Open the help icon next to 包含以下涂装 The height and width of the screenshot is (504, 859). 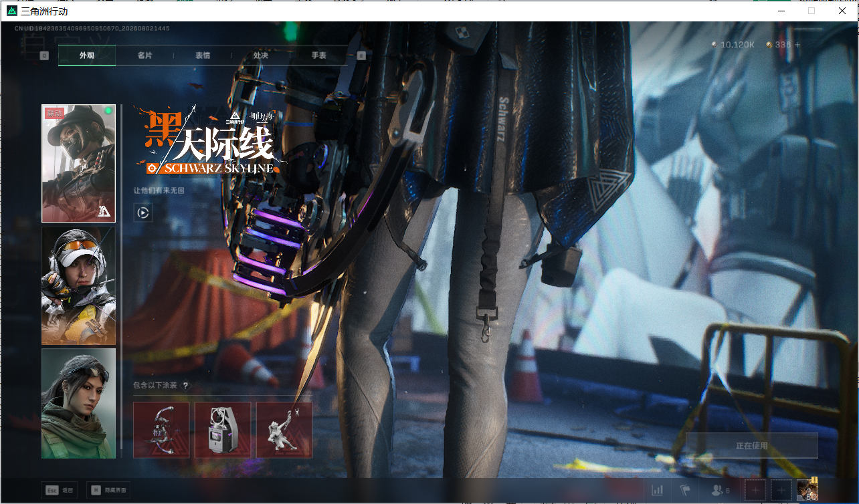(x=185, y=386)
